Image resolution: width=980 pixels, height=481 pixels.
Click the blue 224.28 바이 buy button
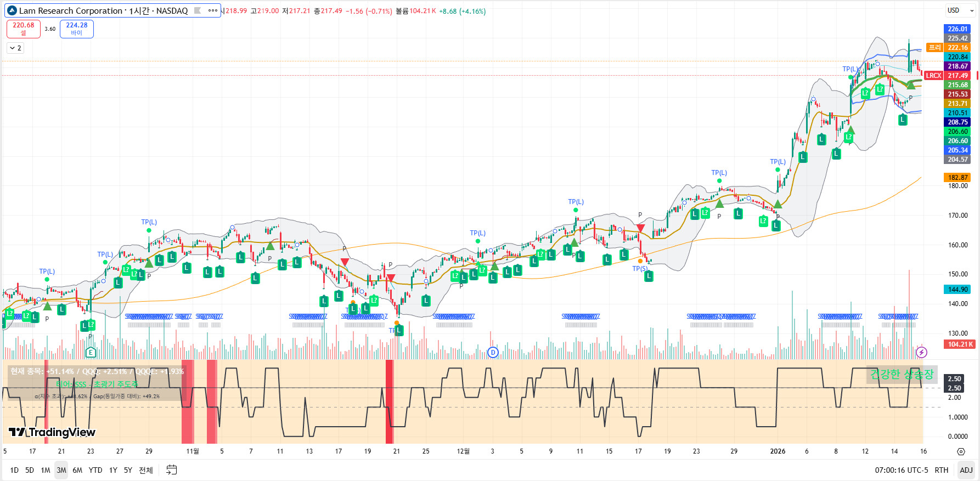77,29
